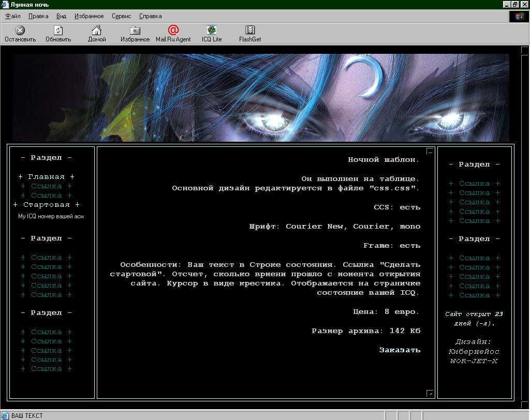Click the 'Размер архива: 142 Кб' line
Image resolution: width=530 pixels, height=420 pixels.
click(366, 331)
